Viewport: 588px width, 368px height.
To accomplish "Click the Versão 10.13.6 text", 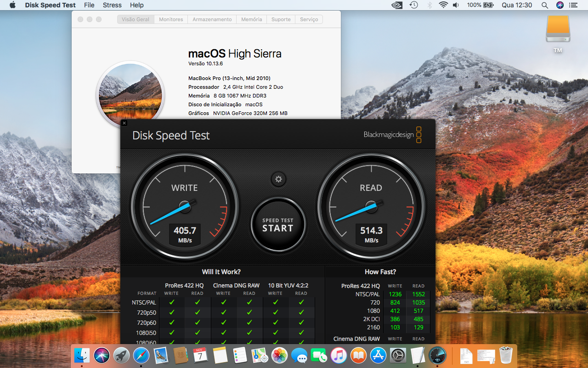I will [205, 63].
